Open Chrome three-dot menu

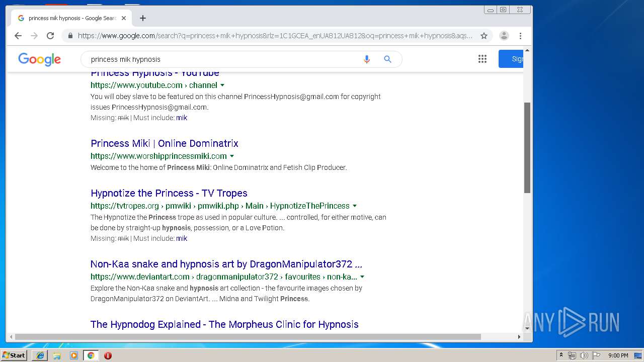[520, 36]
